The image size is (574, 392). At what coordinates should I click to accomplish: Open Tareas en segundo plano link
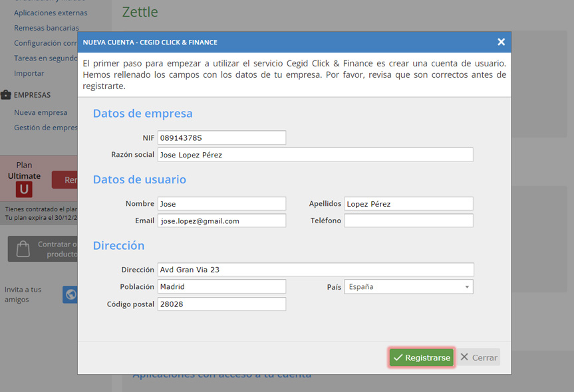pos(46,58)
